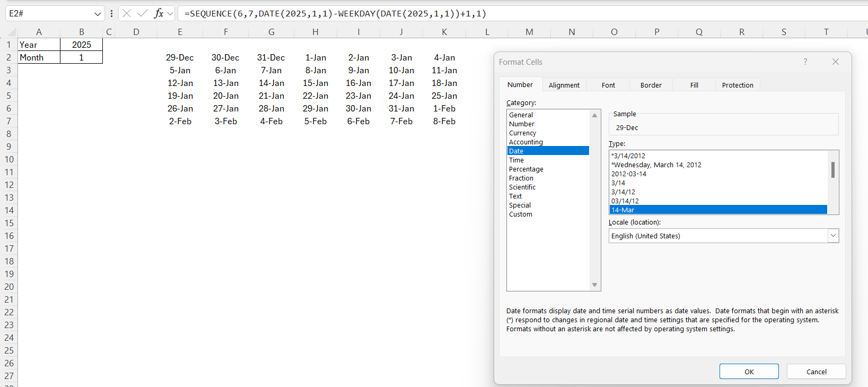The height and width of the screenshot is (387, 868).
Task: Choose the 3/14/12 date type
Action: click(x=718, y=192)
